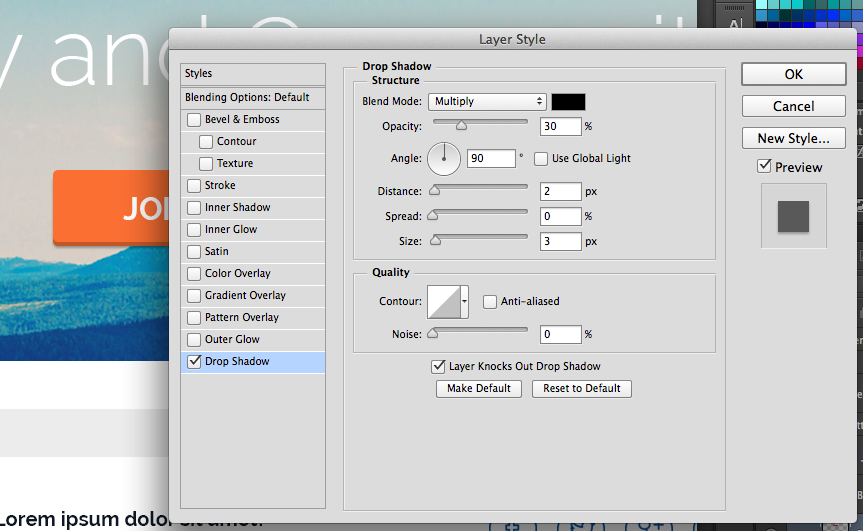Click the Make Default button
This screenshot has width=863, height=531.
tap(478, 388)
